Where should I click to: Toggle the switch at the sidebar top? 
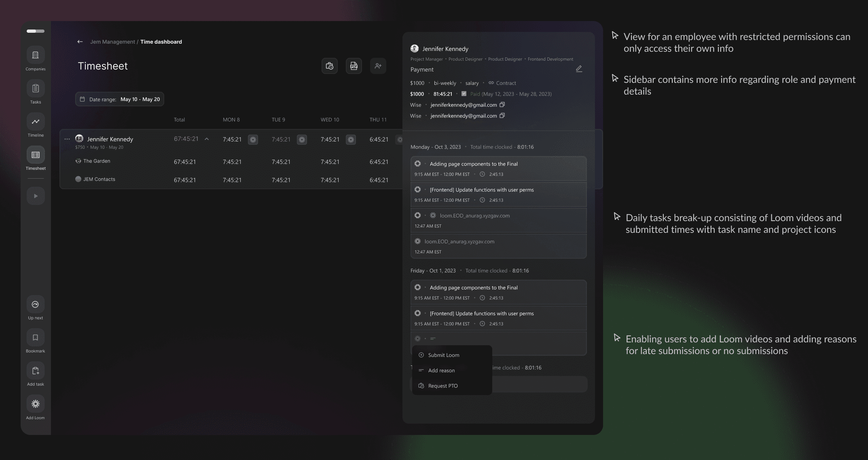tap(36, 31)
